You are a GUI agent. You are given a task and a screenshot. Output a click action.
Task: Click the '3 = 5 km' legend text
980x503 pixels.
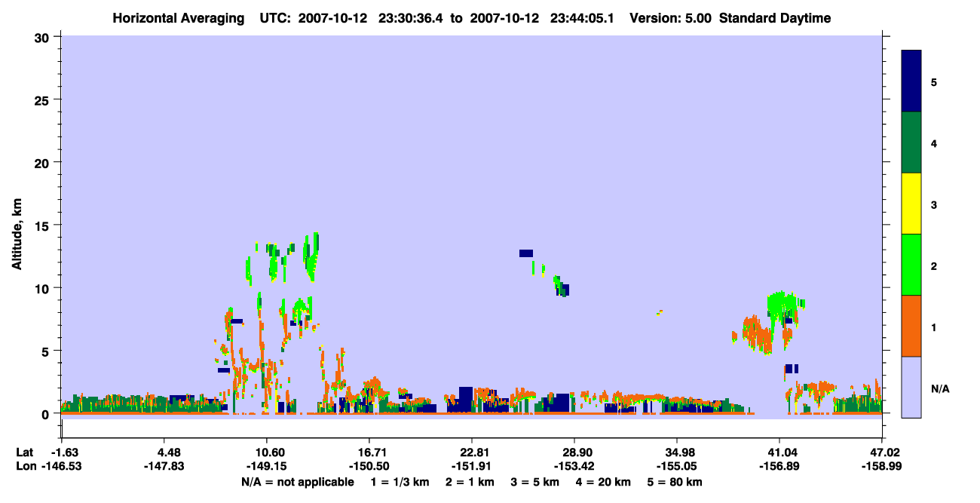click(x=535, y=482)
